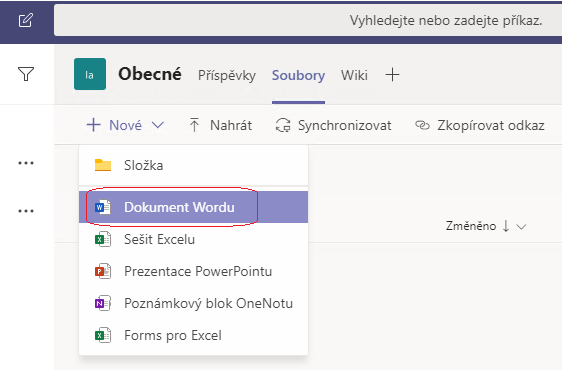The width and height of the screenshot is (562, 370).
Task: Select Prezentace PowerPointu option
Action: click(194, 271)
